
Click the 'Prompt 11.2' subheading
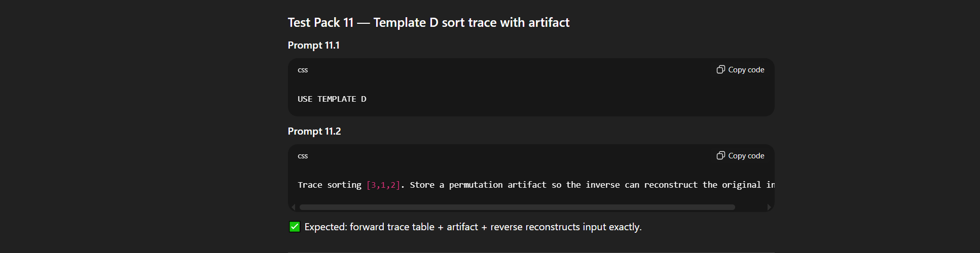[x=314, y=131]
